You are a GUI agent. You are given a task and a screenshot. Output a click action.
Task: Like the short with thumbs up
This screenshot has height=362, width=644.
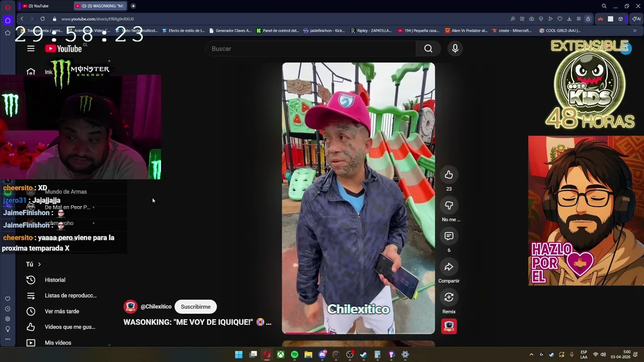(x=449, y=174)
